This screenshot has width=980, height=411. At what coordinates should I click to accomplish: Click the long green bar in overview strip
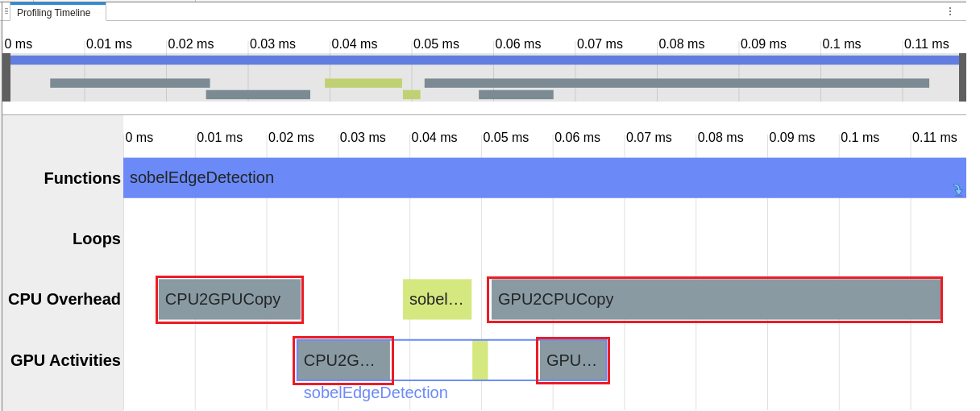[363, 83]
